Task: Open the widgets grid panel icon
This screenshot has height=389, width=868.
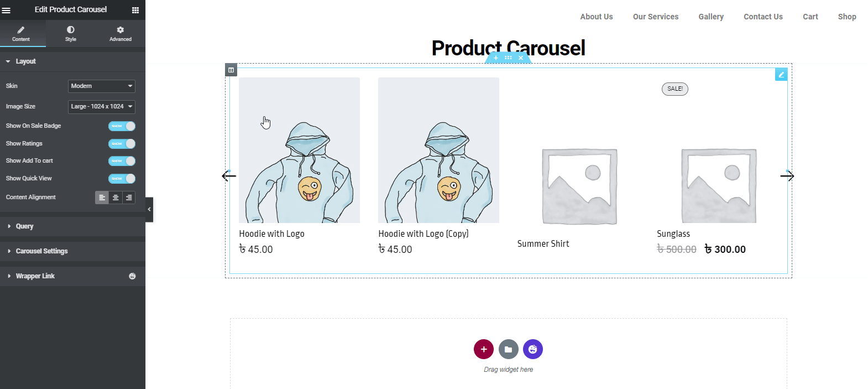Action: (135, 10)
